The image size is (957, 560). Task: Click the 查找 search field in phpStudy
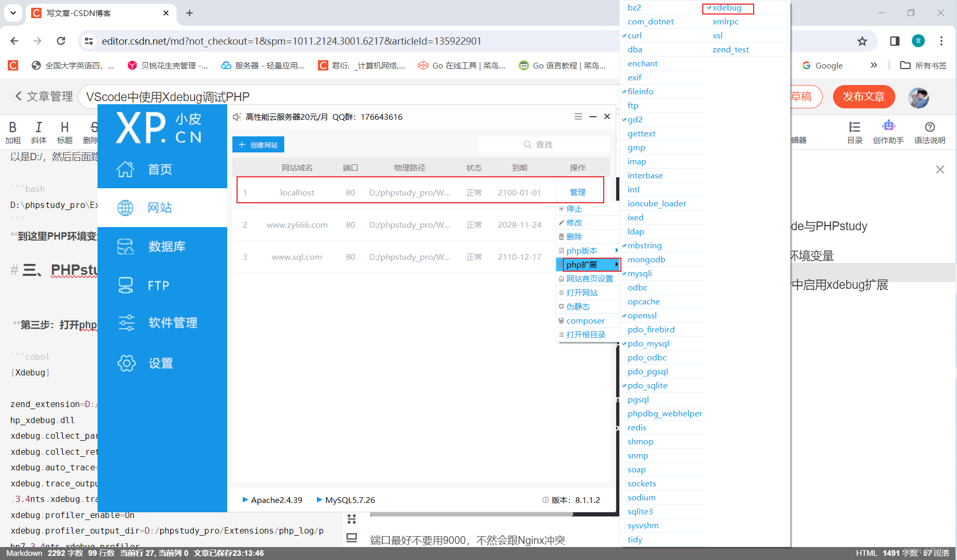(x=544, y=145)
